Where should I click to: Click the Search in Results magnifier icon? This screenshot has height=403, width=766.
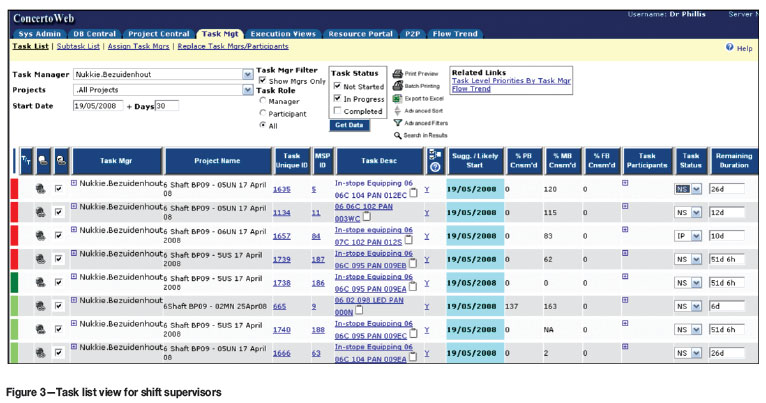pyautogui.click(x=397, y=134)
